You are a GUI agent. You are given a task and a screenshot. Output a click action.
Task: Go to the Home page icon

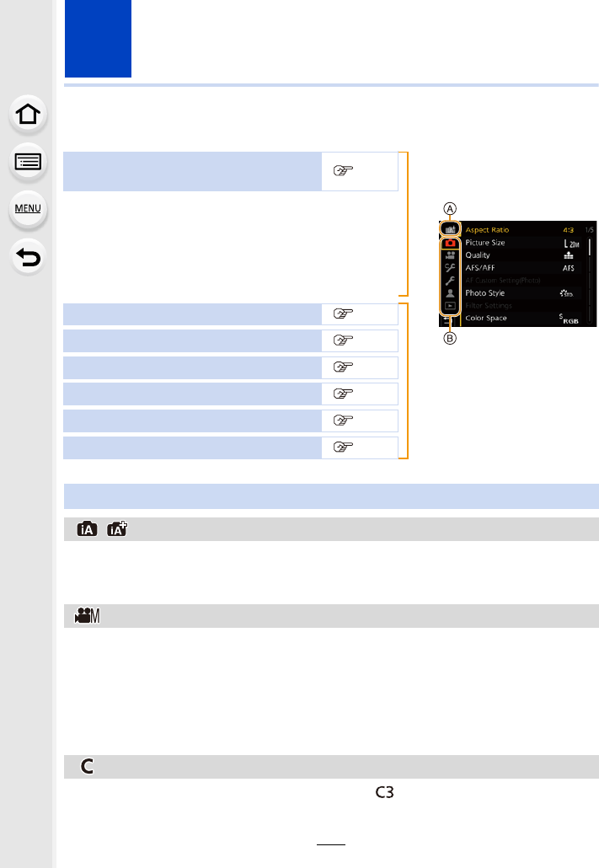(28, 115)
